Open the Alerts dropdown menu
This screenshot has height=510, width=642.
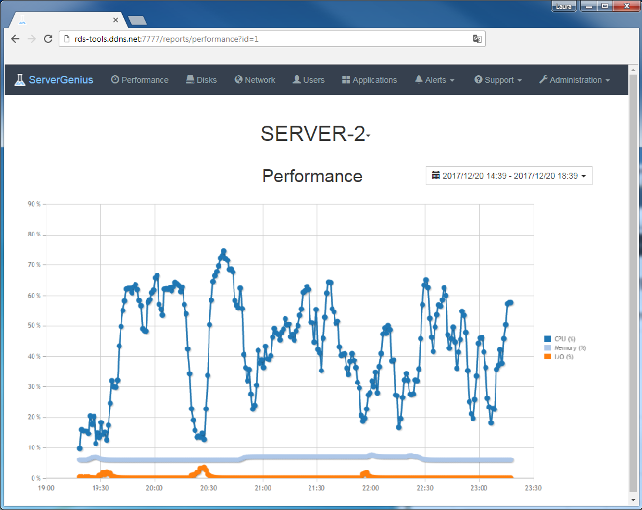click(435, 80)
